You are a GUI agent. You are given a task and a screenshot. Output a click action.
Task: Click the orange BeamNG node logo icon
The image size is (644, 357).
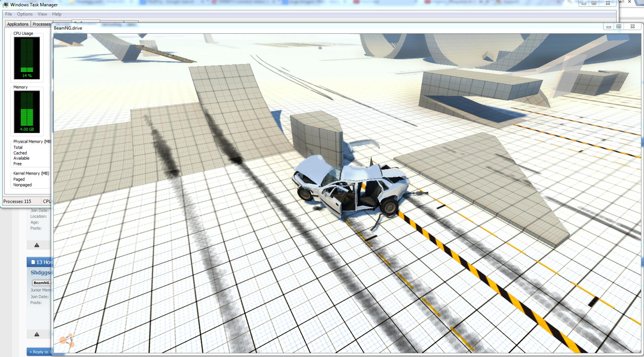click(x=67, y=340)
